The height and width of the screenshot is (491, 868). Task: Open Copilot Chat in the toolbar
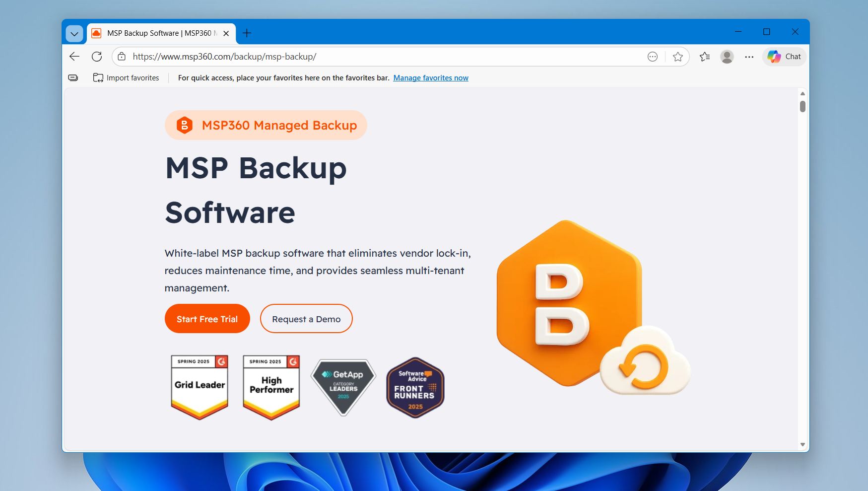point(784,56)
